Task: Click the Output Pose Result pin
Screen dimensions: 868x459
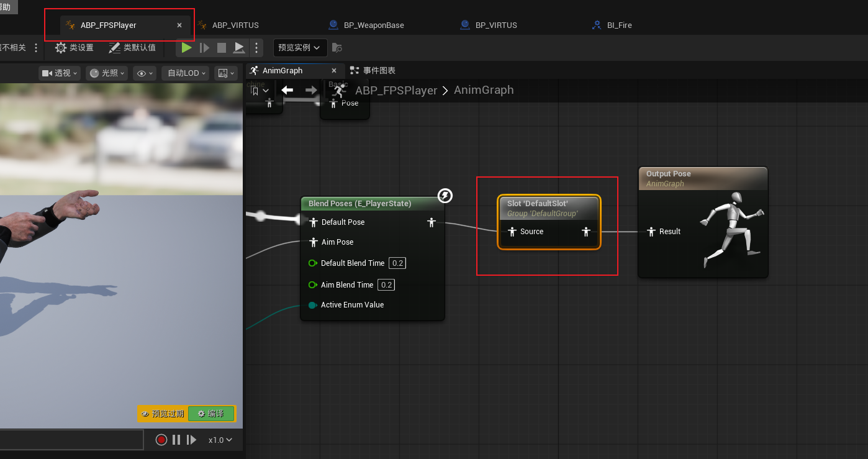Action: pyautogui.click(x=651, y=232)
